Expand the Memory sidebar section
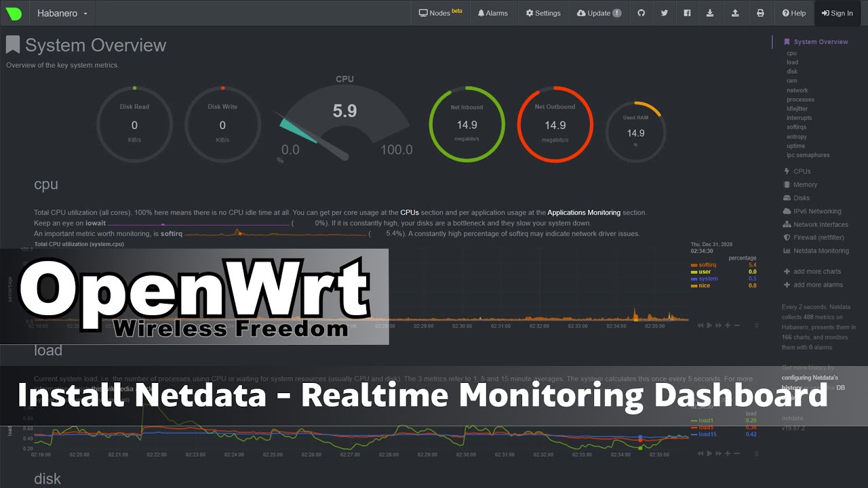Image resolution: width=868 pixels, height=488 pixels. 800,184
